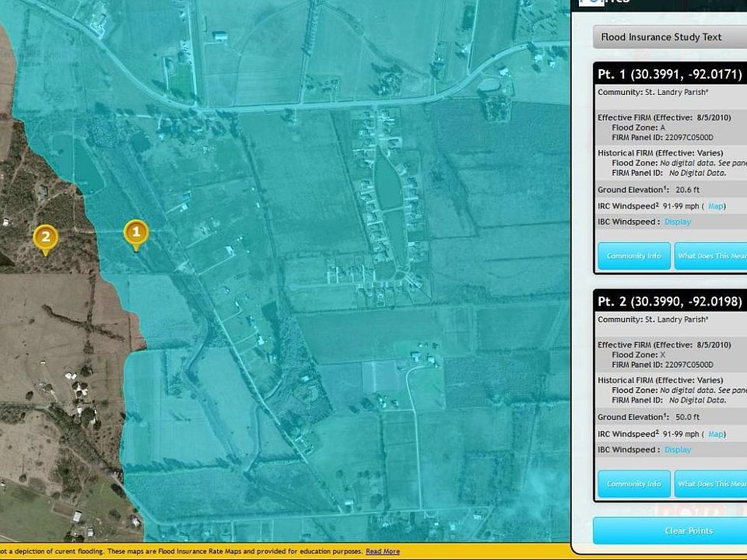Open the IRC Windspeed Map link for Pt. 2
Viewport: 747px width, 560px height.
click(716, 434)
